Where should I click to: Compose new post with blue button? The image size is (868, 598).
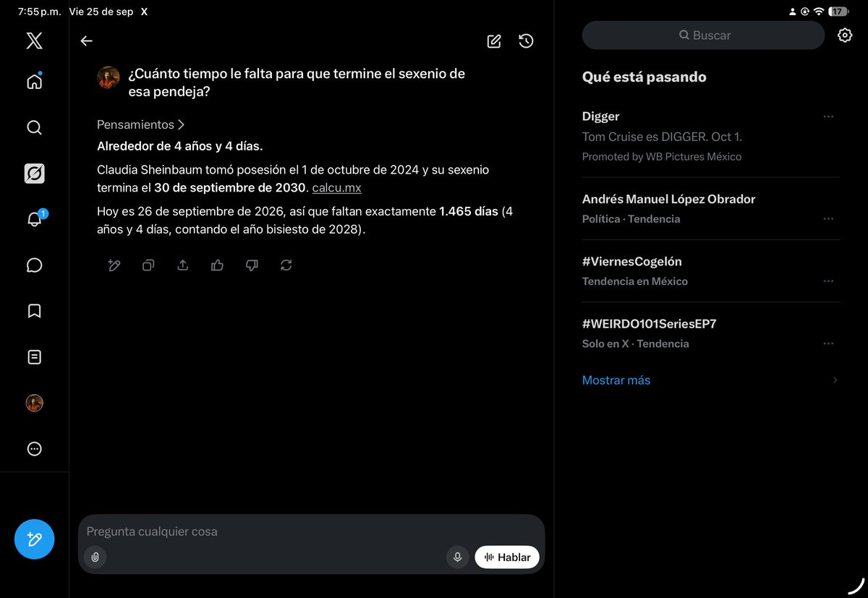point(35,539)
